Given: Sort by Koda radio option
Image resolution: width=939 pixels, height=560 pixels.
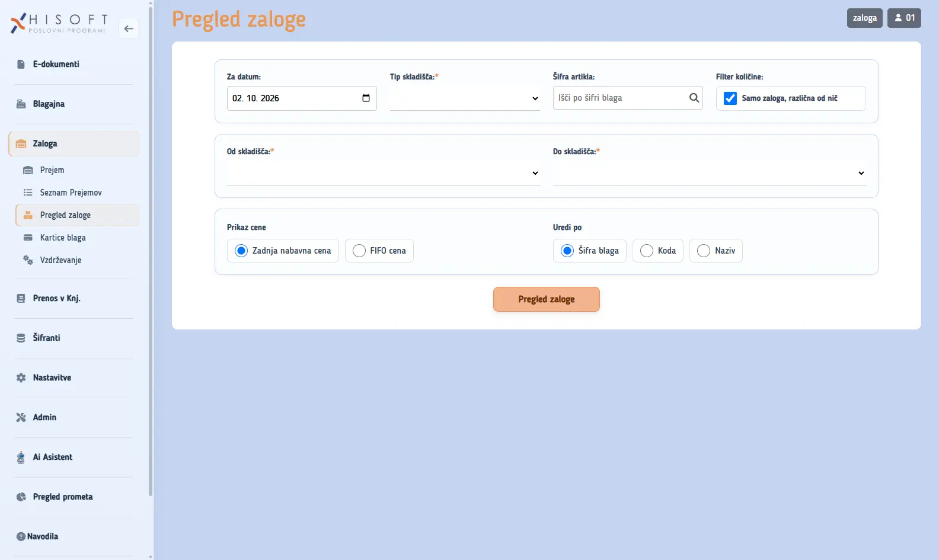Looking at the screenshot, I should coord(647,251).
